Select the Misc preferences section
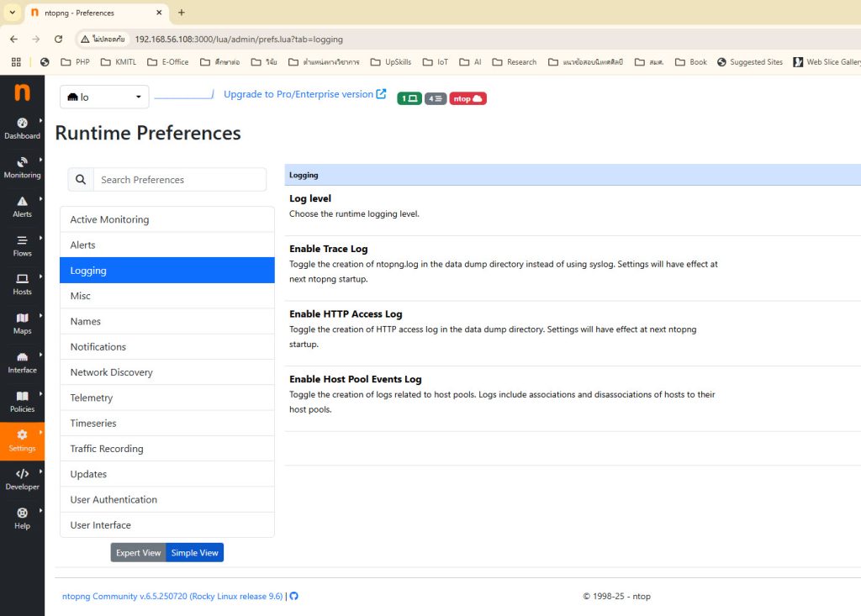The image size is (861, 616). (x=167, y=296)
